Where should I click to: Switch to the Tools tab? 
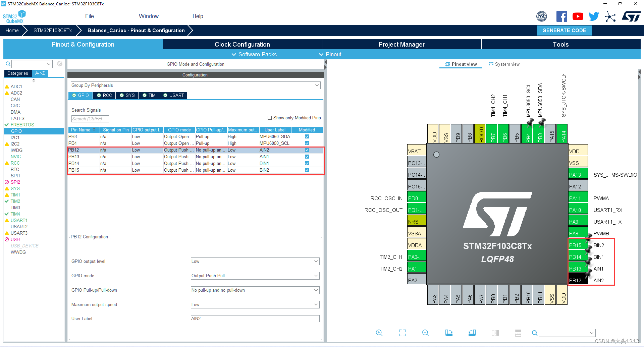[561, 44]
